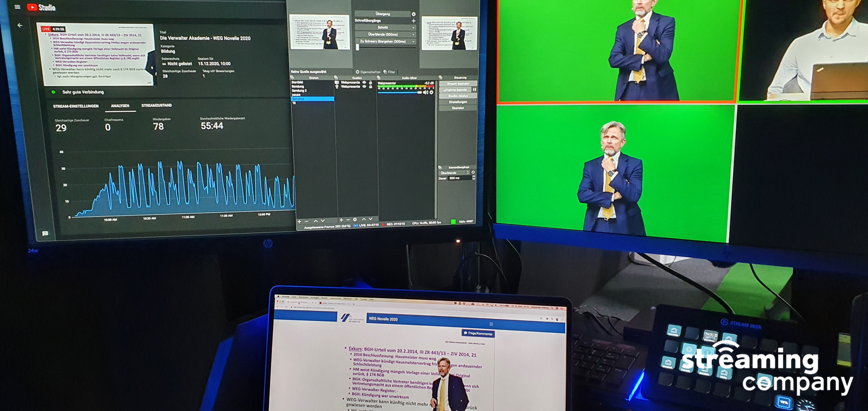Toggle visibility of first Webpresenter source

coord(364,82)
